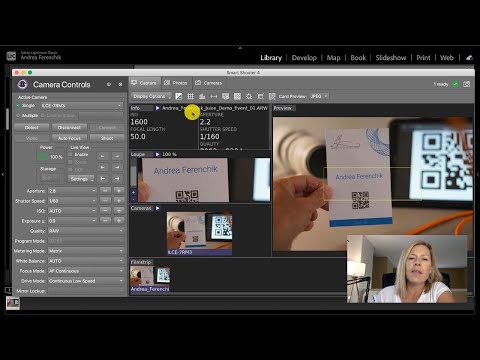Open Lightroom Map module

(x=333, y=58)
